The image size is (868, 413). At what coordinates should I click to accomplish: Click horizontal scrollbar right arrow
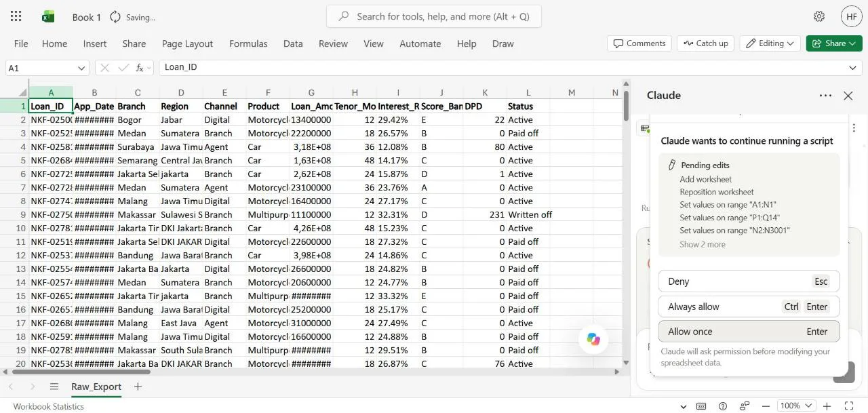[617, 372]
